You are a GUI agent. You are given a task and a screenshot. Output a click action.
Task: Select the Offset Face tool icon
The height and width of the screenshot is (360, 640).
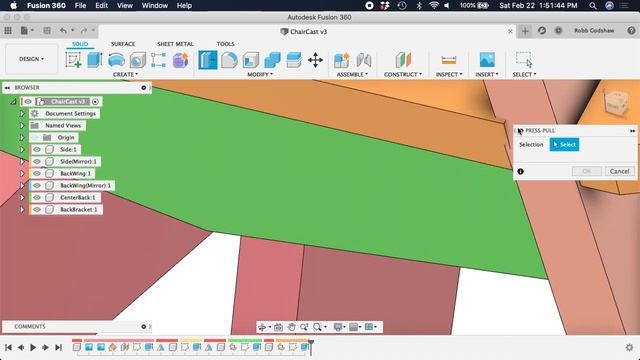[x=294, y=60]
